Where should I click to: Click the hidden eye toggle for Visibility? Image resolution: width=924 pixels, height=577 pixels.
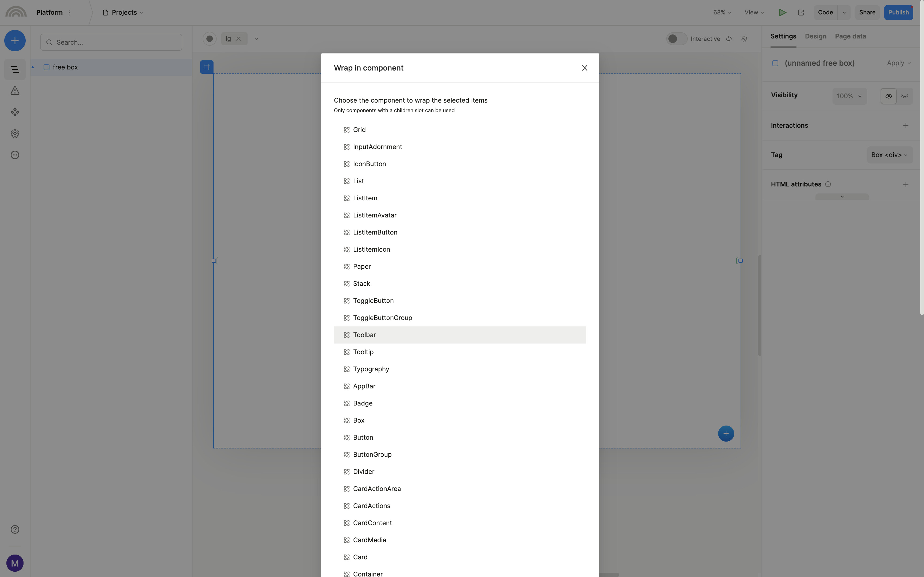click(x=904, y=96)
